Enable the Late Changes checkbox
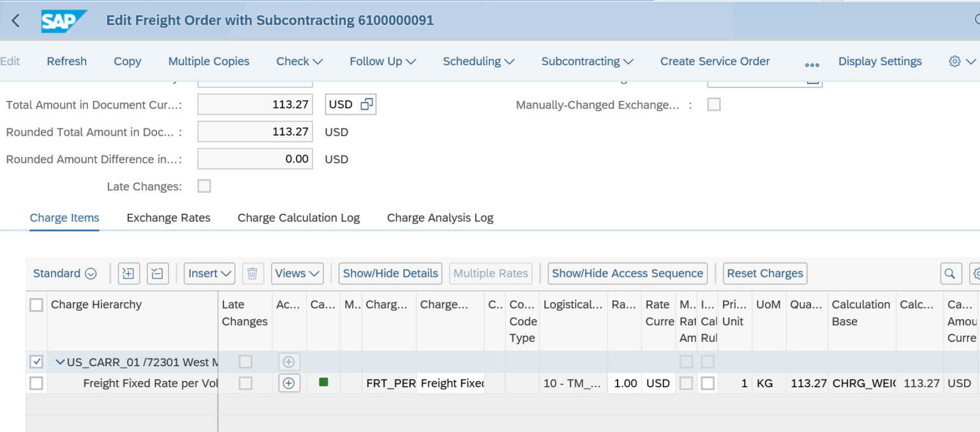Screen dimensions: 980x432 coord(203,186)
